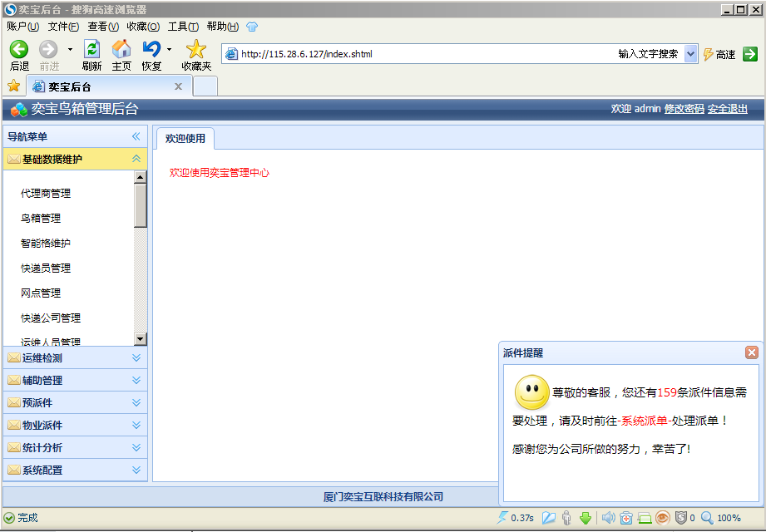This screenshot has height=532, width=766.
Task: Open 智能格维护 in navigation
Action: coord(46,243)
